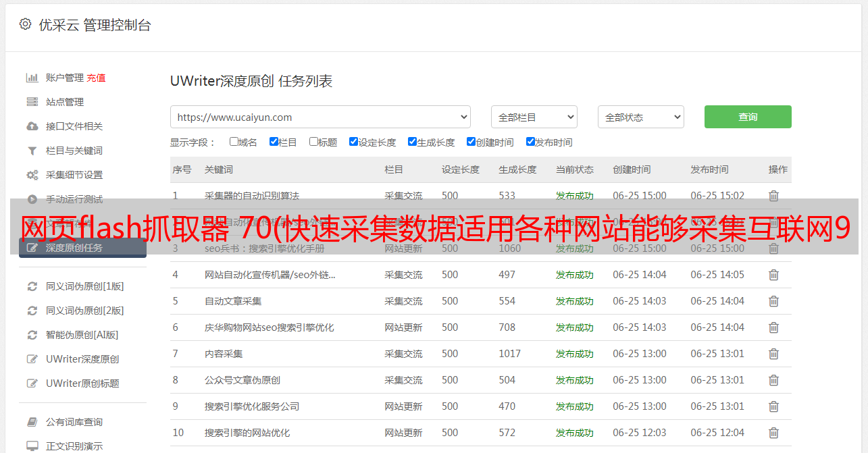Click the filter funnel icon for 栏目与关键词
Image resolution: width=868 pixels, height=453 pixels.
32,151
